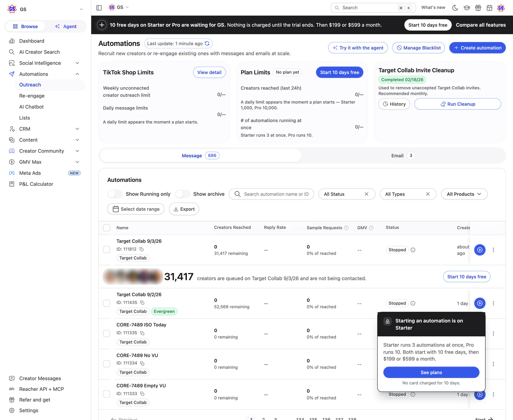Viewport: 513px width, 420px height.
Task: Toggle the sidebar collapse icon
Action: click(x=99, y=8)
